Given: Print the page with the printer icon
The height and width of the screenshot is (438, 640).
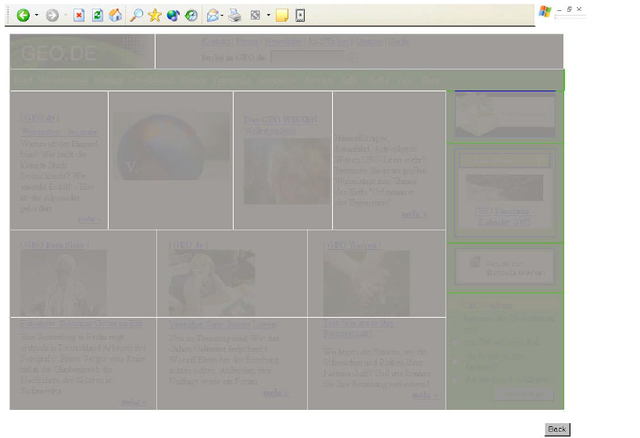Looking at the screenshot, I should pos(235,16).
